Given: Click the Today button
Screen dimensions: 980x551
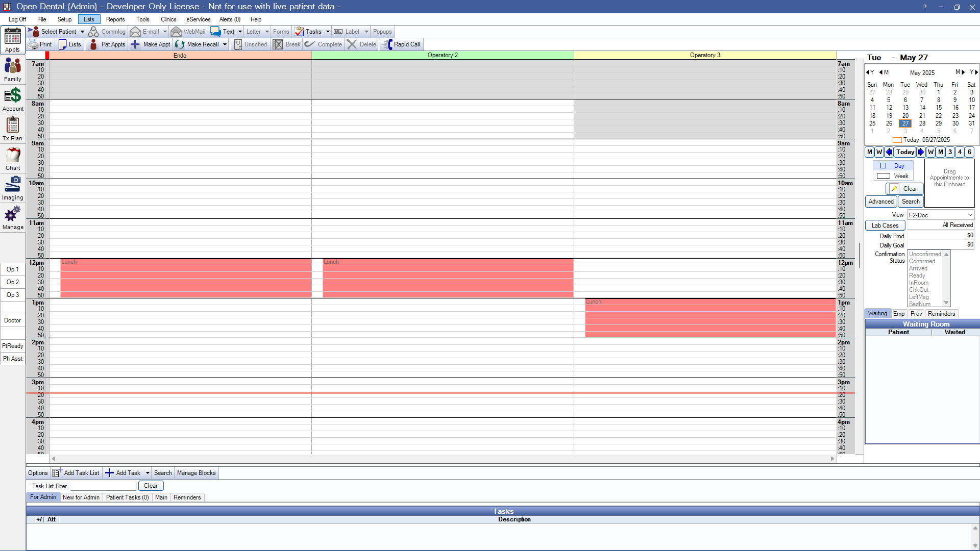Looking at the screenshot, I should pos(905,152).
